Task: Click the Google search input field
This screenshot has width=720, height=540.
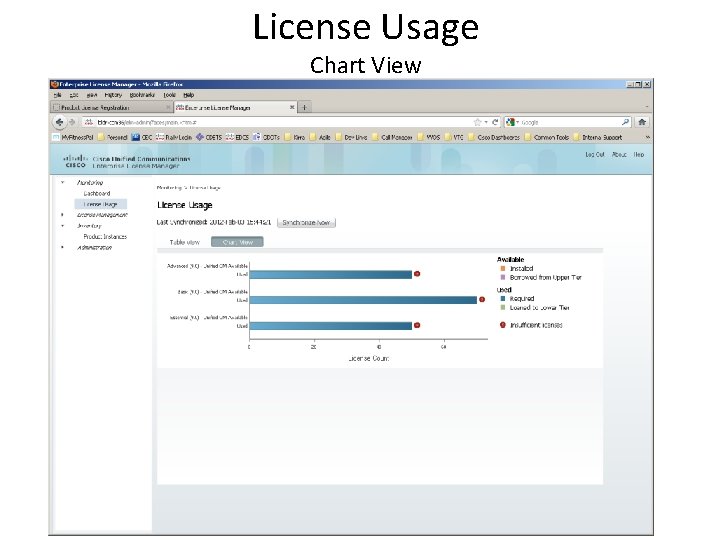Action: tap(569, 122)
